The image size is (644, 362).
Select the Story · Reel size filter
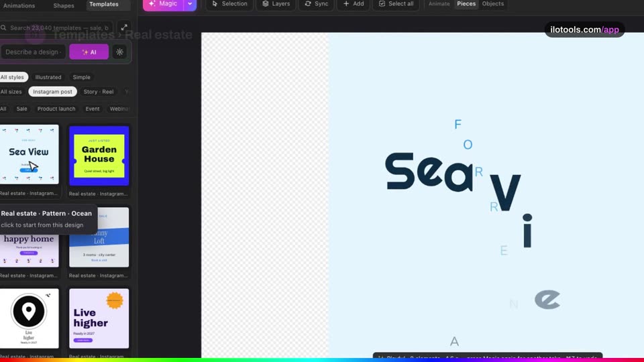click(x=99, y=92)
